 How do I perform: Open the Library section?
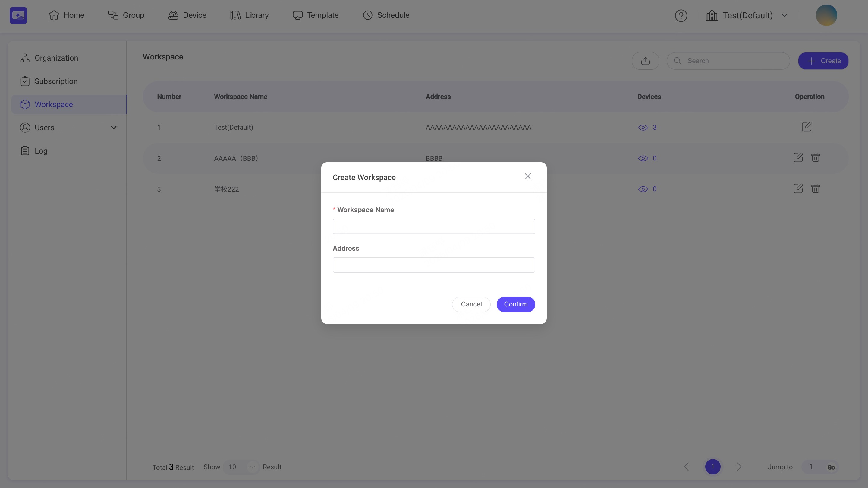pos(249,15)
